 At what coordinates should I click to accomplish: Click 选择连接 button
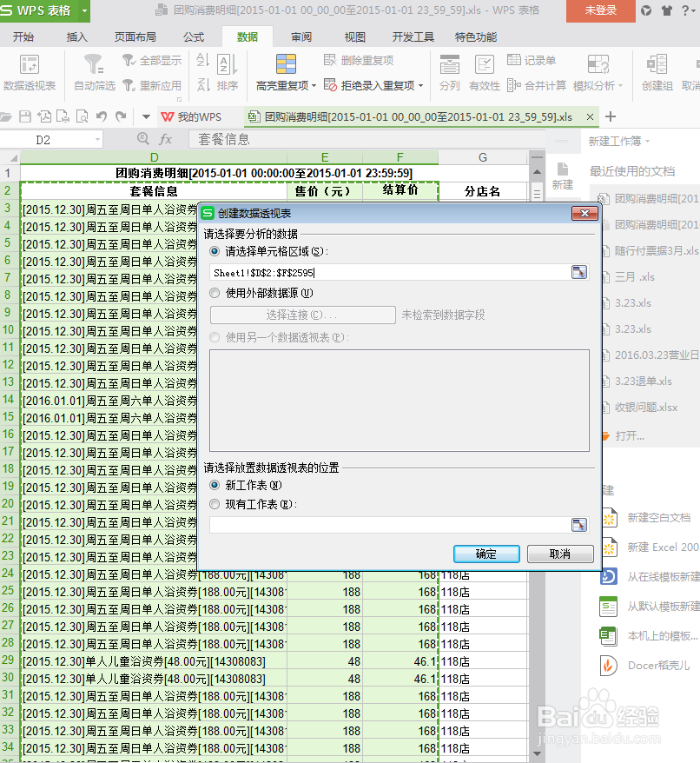tap(302, 315)
